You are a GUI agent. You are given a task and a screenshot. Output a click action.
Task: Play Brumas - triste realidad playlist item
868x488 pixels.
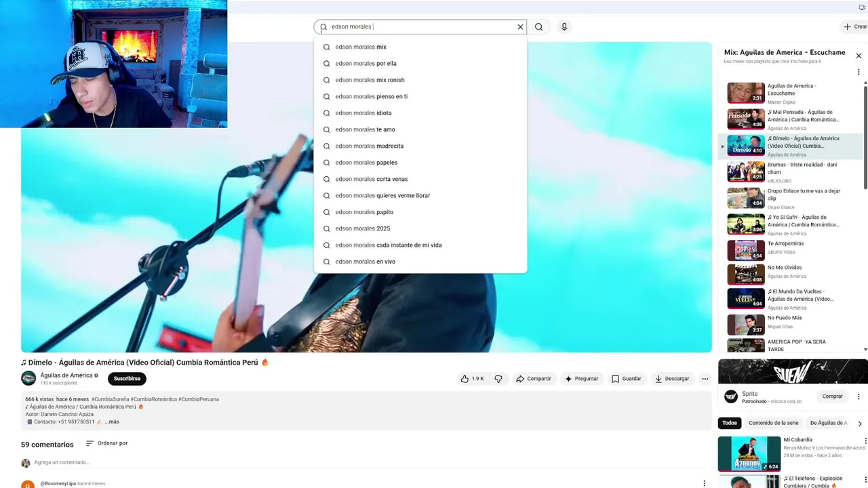coord(792,172)
